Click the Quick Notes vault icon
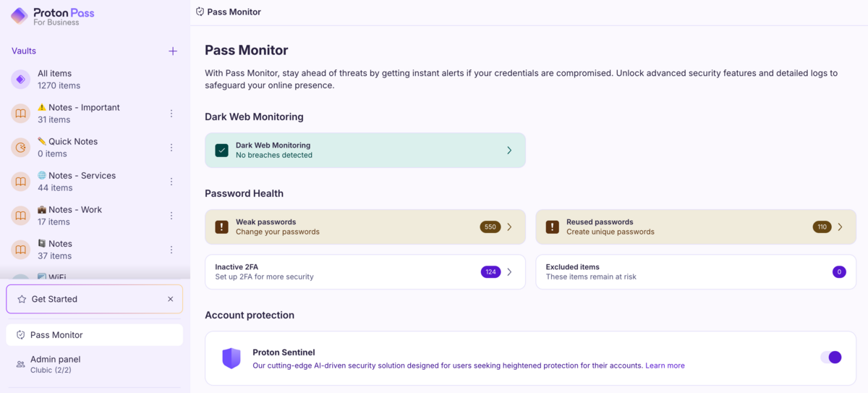 [x=20, y=148]
